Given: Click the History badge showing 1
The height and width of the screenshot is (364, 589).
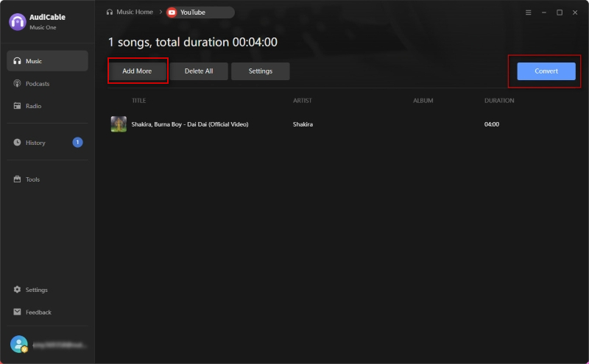Looking at the screenshot, I should tap(77, 142).
